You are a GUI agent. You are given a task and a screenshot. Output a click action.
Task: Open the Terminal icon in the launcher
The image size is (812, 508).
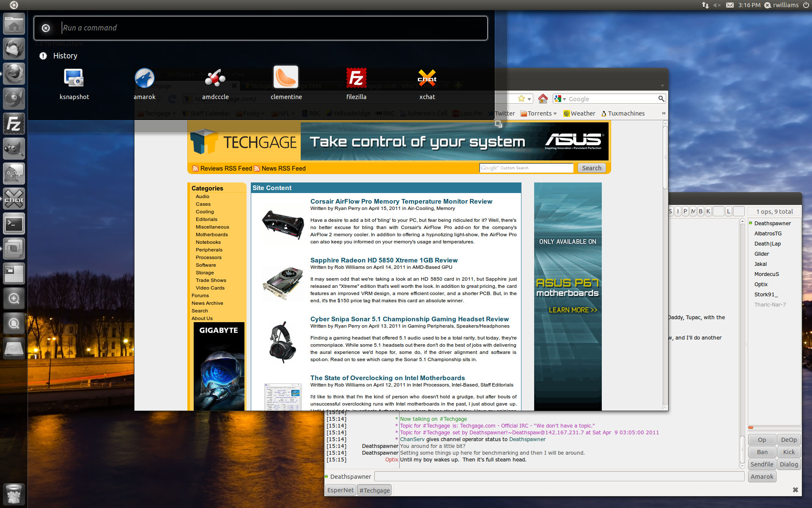tap(14, 224)
